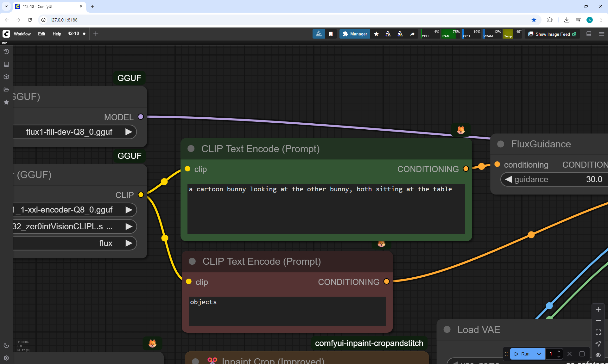The image size is (608, 364).
Task: Open flux1-fill-dev-Q8_0.gguf model selector arrow
Action: click(x=129, y=132)
